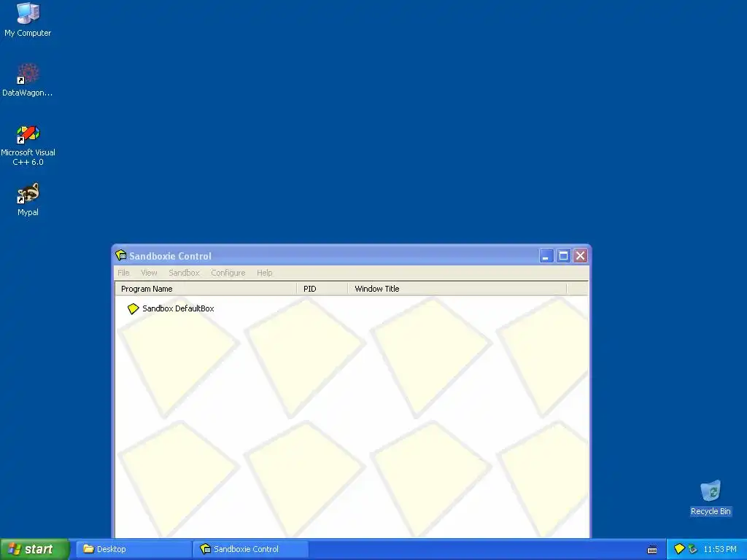
Task: Select the DataWagon desktop shortcut
Action: tap(28, 79)
